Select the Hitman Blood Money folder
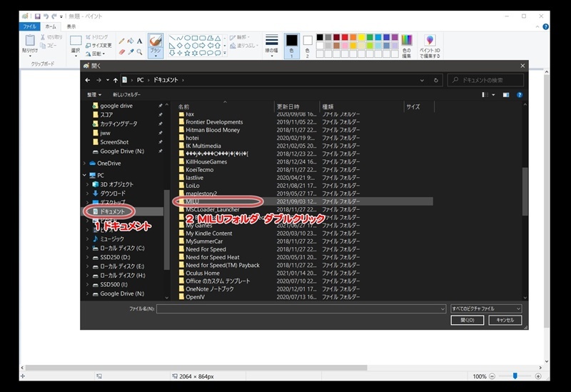Screen dimensions: 571x392 pos(213,131)
